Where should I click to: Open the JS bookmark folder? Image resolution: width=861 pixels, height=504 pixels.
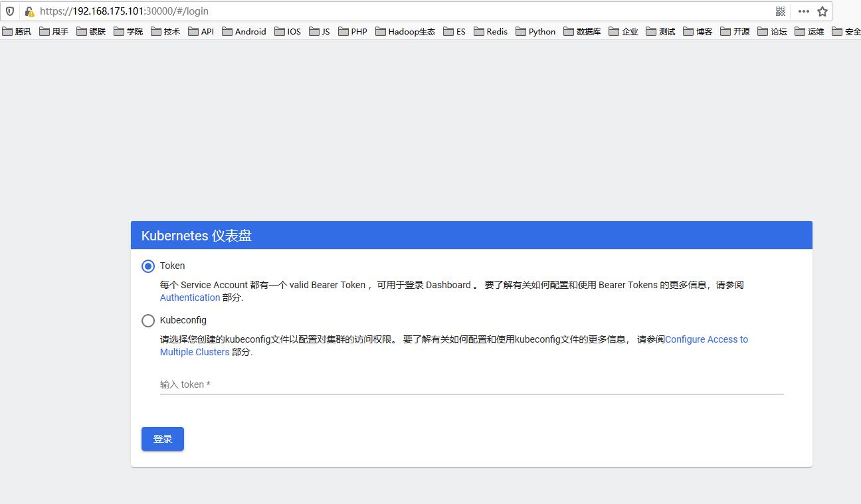[320, 31]
